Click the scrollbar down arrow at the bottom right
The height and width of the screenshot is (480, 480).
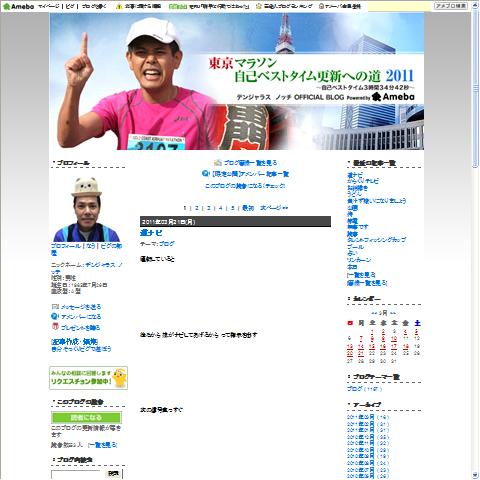point(476,475)
